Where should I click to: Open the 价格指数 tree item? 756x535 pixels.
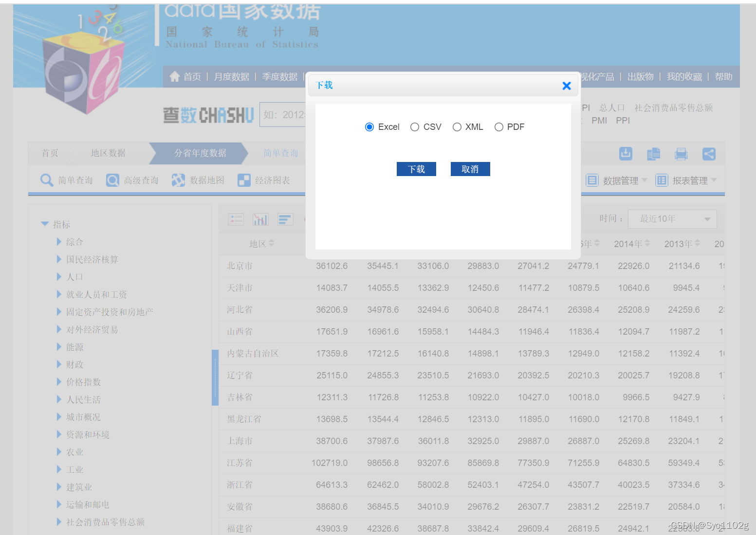(x=84, y=382)
